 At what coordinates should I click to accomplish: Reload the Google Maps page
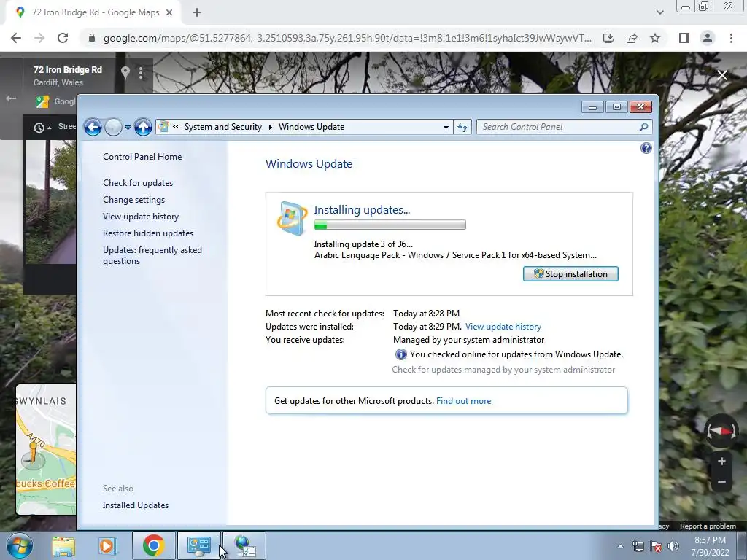pos(63,38)
